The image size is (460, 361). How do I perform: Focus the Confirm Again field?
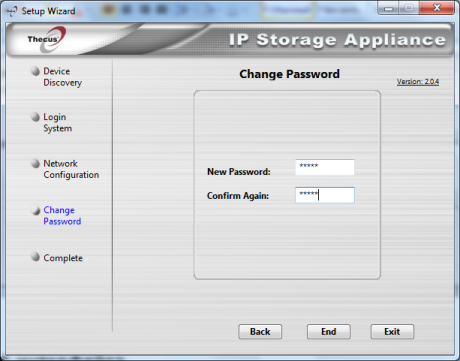pyautogui.click(x=325, y=195)
